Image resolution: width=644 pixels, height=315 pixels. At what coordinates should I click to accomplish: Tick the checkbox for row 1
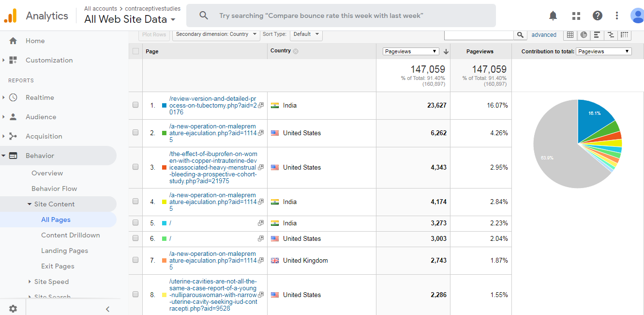(x=135, y=105)
